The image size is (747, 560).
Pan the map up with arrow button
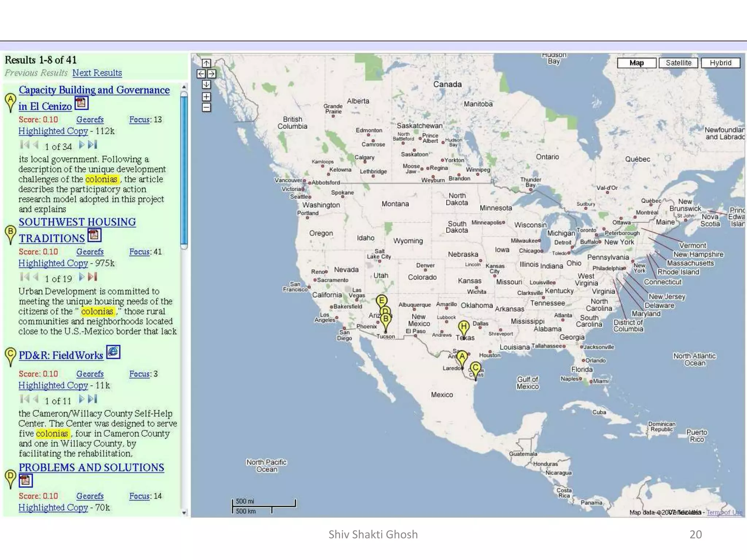click(206, 63)
